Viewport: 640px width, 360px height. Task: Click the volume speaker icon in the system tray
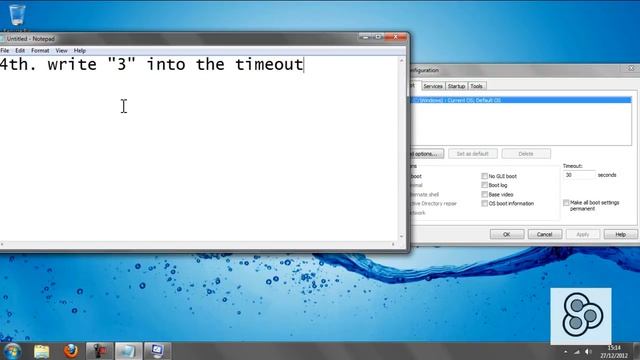(588, 351)
